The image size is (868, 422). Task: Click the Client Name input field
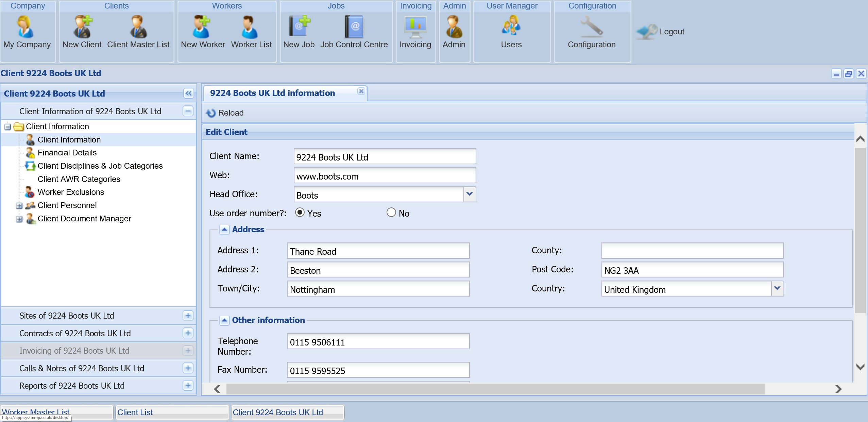(x=385, y=156)
